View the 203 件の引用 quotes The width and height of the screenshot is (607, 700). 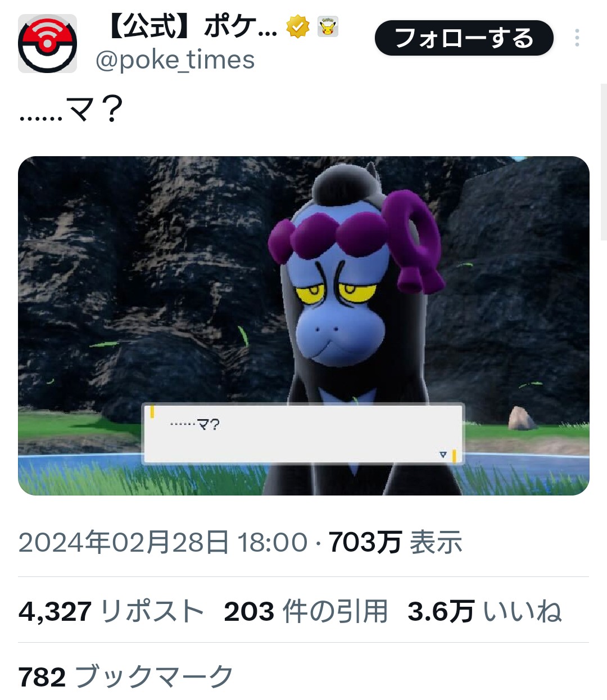click(x=306, y=611)
